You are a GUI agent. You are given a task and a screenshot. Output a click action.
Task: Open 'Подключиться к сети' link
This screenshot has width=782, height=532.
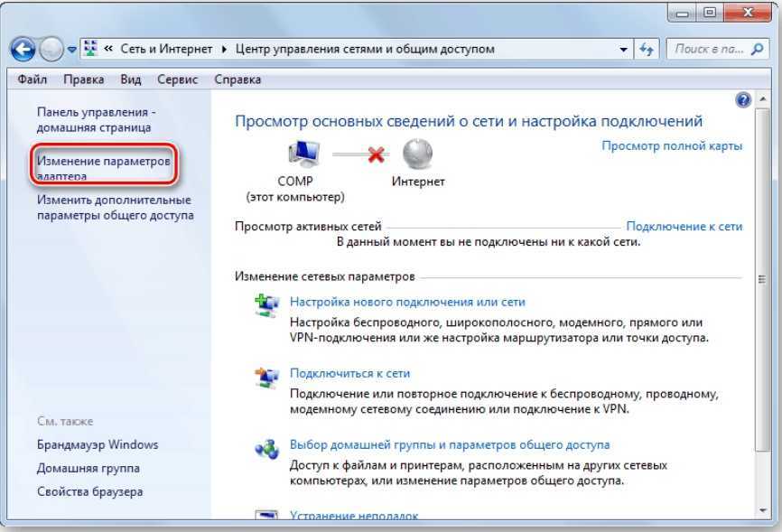click(x=349, y=373)
